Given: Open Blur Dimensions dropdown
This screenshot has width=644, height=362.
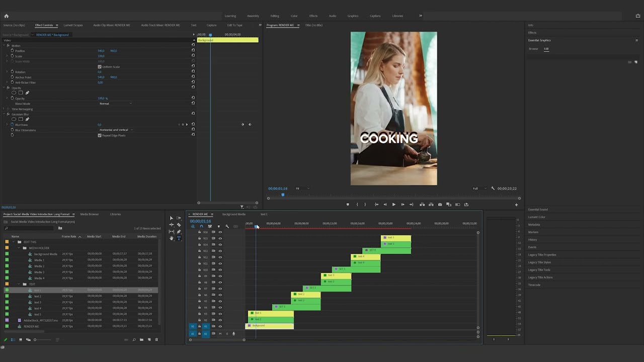Looking at the screenshot, I should point(116,130).
